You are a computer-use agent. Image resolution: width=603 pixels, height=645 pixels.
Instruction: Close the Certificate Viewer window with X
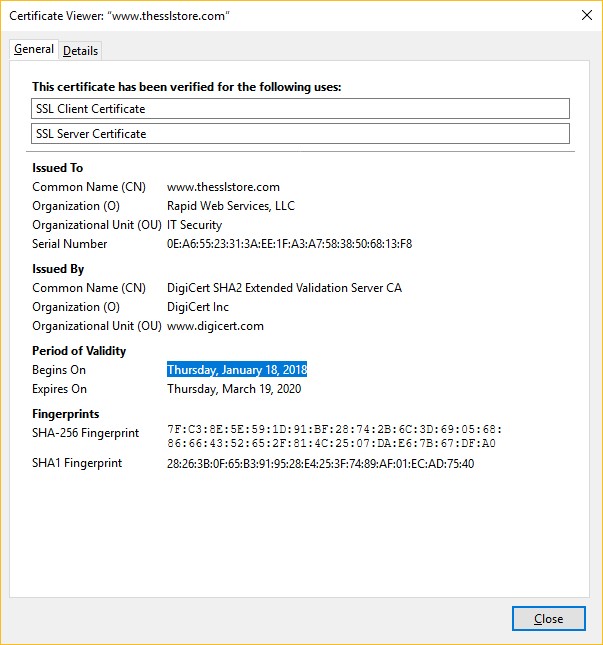coord(587,15)
